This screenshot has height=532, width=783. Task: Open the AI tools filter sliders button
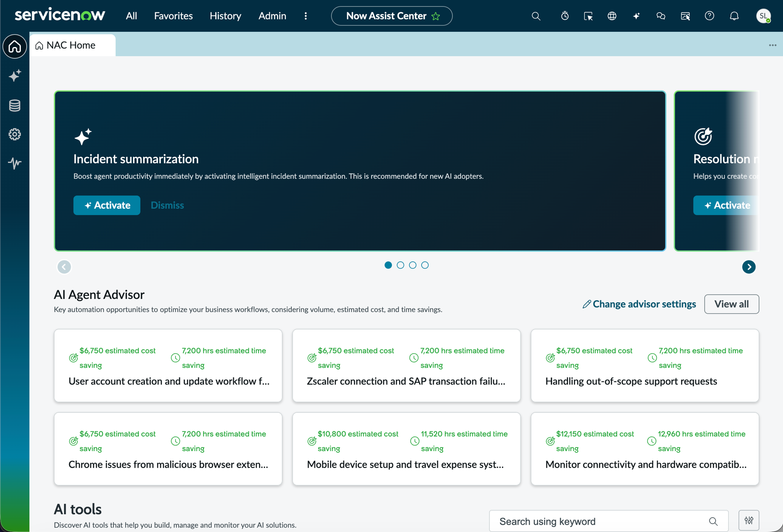749,520
